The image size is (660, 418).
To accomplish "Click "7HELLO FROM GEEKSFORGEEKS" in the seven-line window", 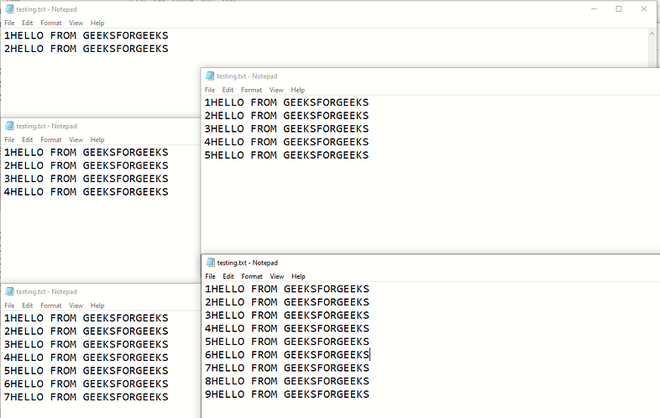I will pos(86,397).
